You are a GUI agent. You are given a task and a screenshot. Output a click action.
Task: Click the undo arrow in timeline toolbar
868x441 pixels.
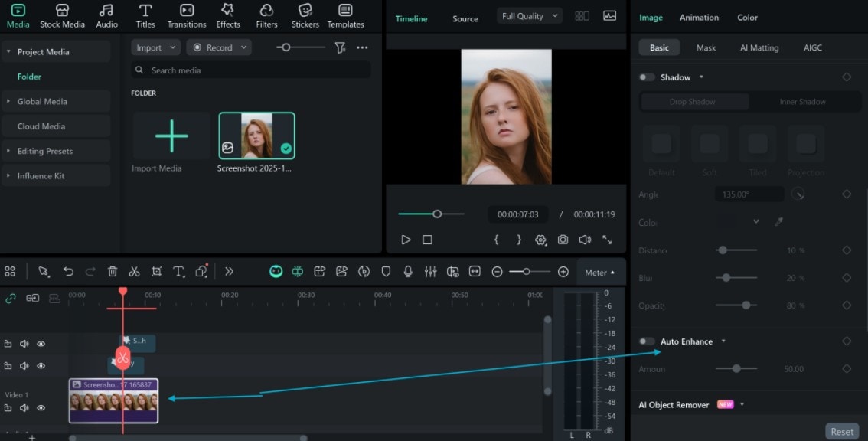click(68, 272)
